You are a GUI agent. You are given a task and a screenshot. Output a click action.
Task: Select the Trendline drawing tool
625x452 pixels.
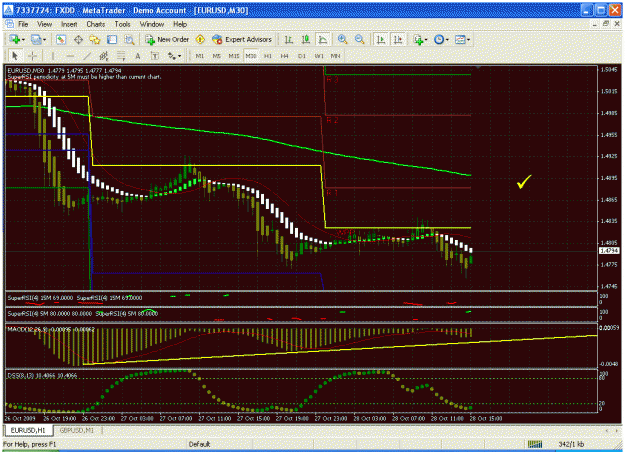(86, 56)
